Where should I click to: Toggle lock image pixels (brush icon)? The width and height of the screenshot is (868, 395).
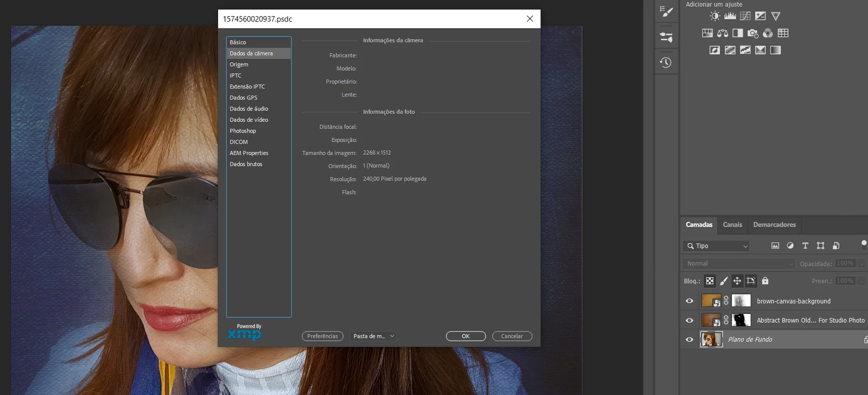click(723, 281)
